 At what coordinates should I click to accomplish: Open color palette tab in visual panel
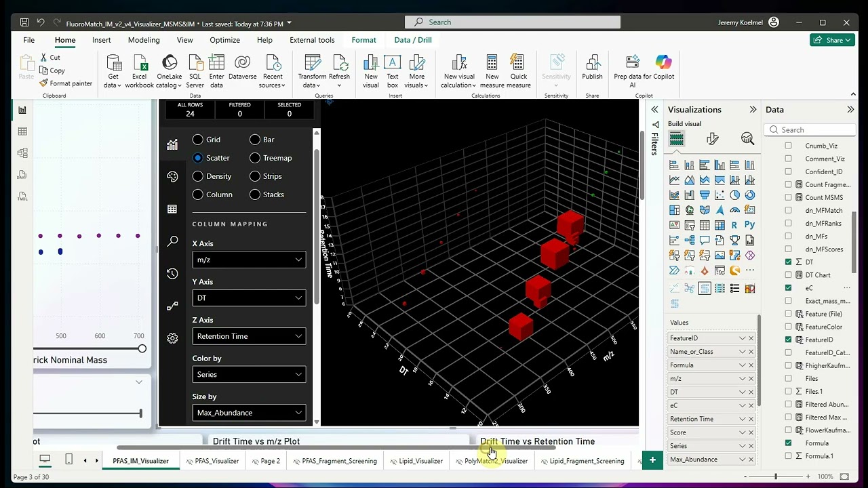click(172, 177)
